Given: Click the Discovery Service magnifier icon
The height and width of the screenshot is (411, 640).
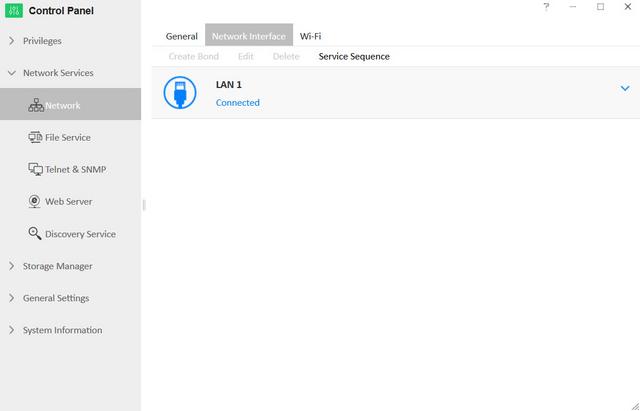Looking at the screenshot, I should (35, 233).
